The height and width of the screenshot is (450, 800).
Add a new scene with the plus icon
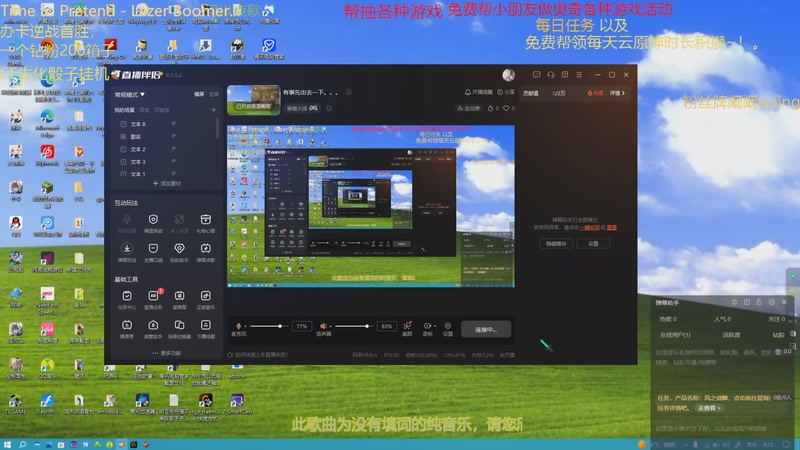click(x=213, y=110)
